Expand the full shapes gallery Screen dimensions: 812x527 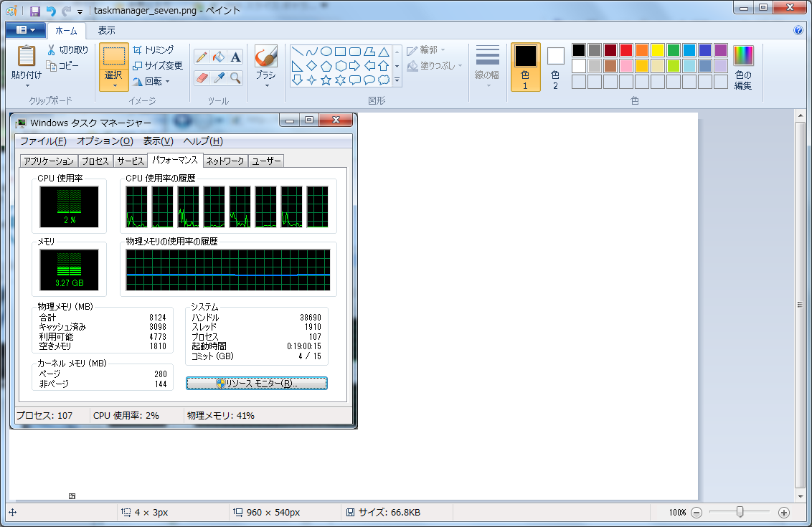tap(397, 80)
